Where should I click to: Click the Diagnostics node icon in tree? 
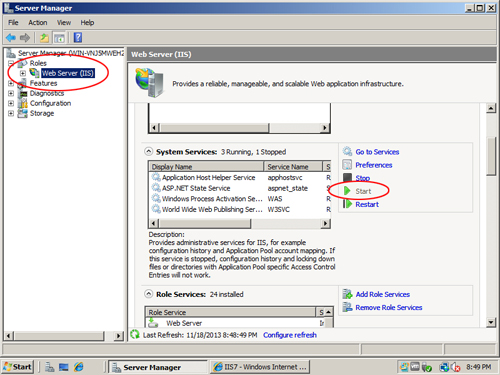(x=23, y=93)
